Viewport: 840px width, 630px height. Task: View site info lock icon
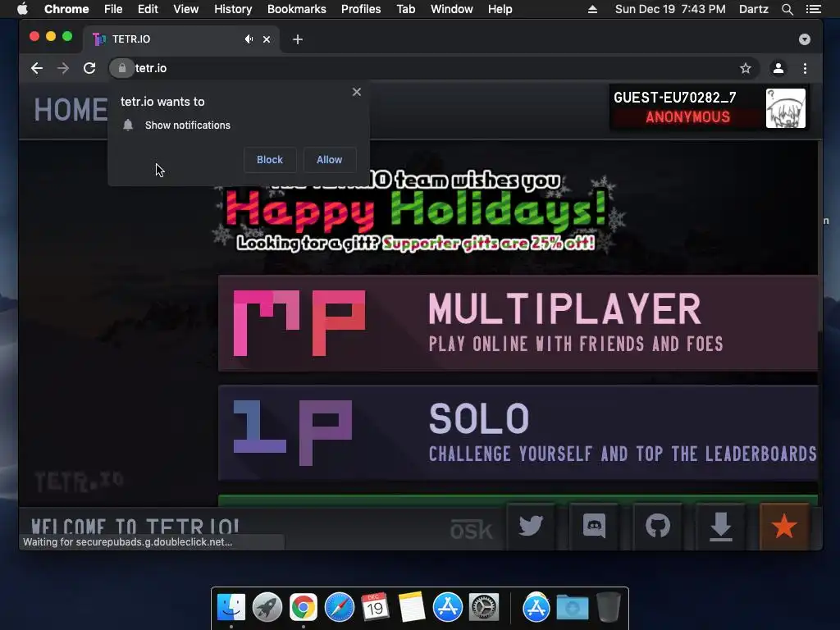pyautogui.click(x=122, y=68)
